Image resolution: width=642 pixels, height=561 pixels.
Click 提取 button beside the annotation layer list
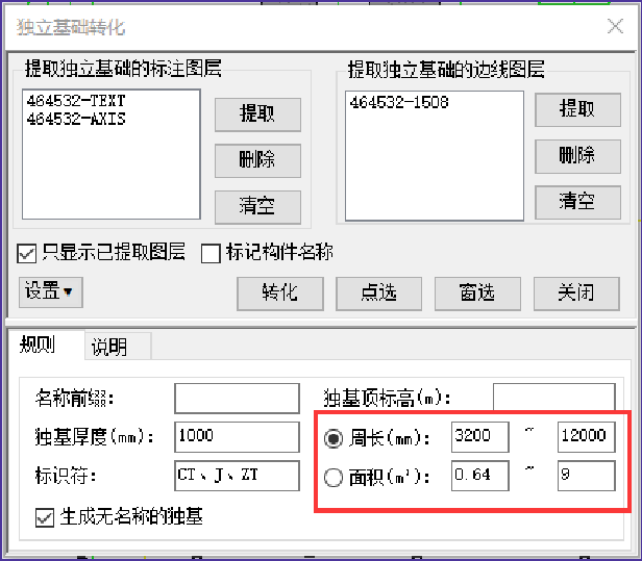pos(257,113)
